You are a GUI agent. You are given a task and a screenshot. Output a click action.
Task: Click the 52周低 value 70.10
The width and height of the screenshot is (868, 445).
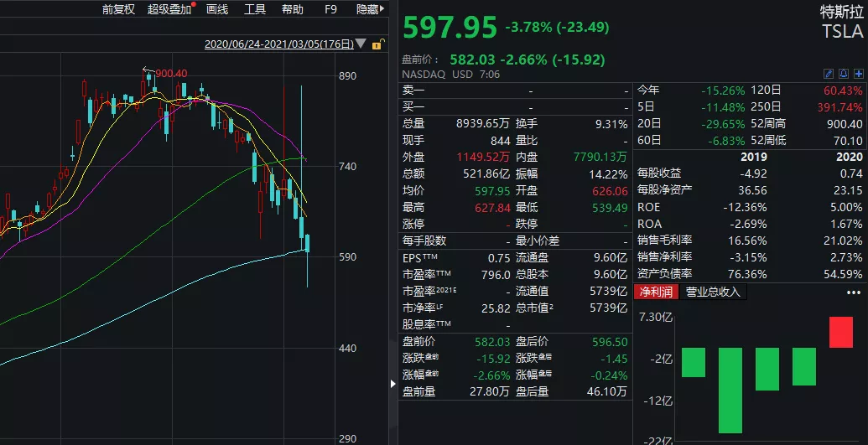click(x=848, y=141)
